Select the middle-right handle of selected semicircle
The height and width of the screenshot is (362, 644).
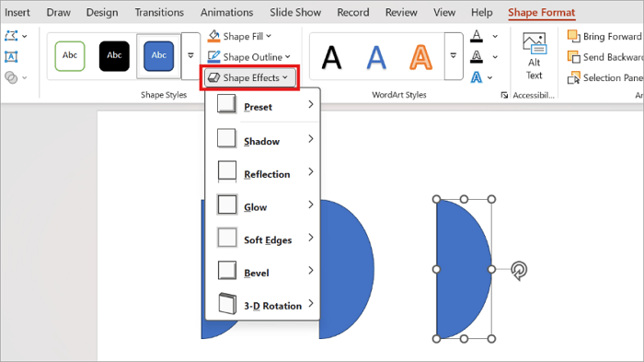(x=491, y=269)
